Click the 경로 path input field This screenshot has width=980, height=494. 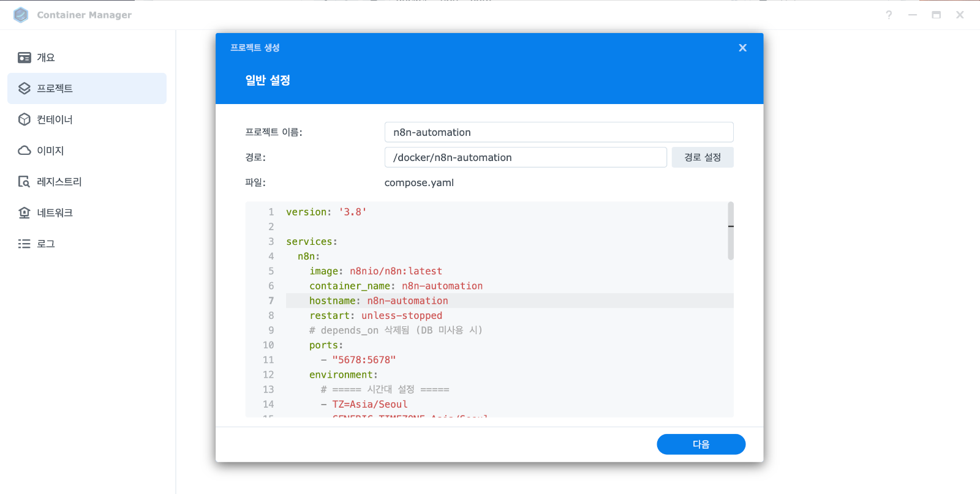tap(526, 157)
